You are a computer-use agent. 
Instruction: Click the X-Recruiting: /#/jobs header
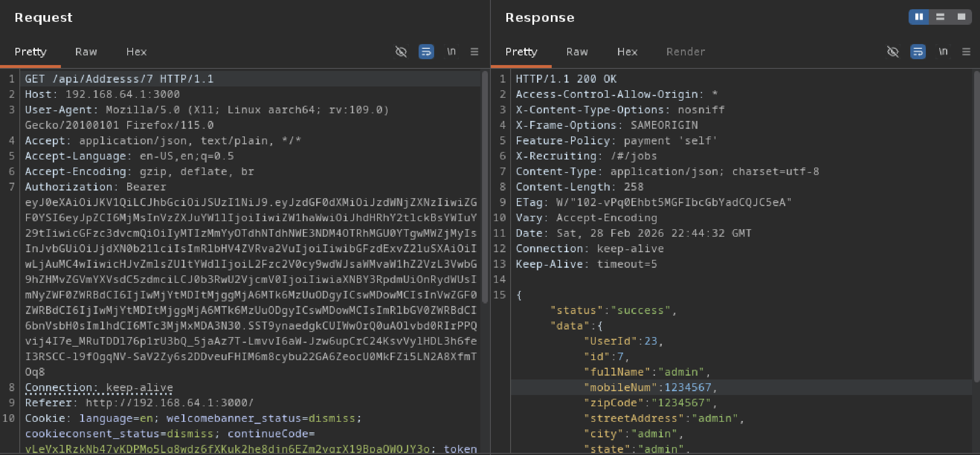click(x=587, y=156)
